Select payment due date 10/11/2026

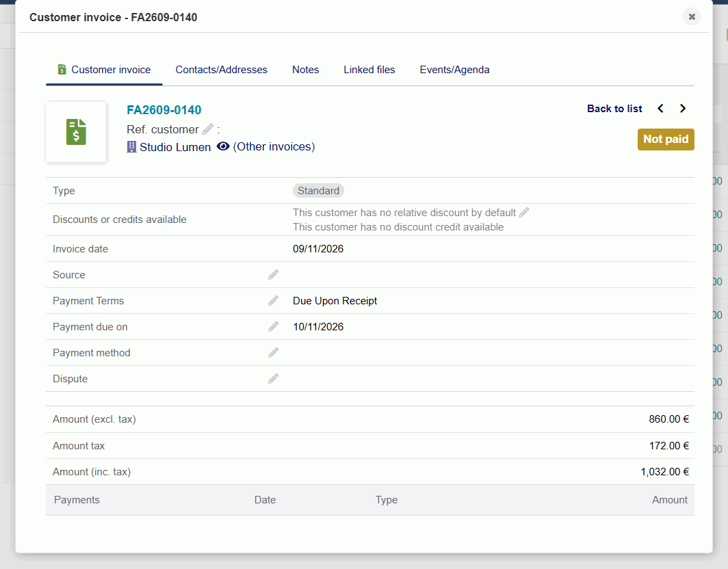point(318,327)
